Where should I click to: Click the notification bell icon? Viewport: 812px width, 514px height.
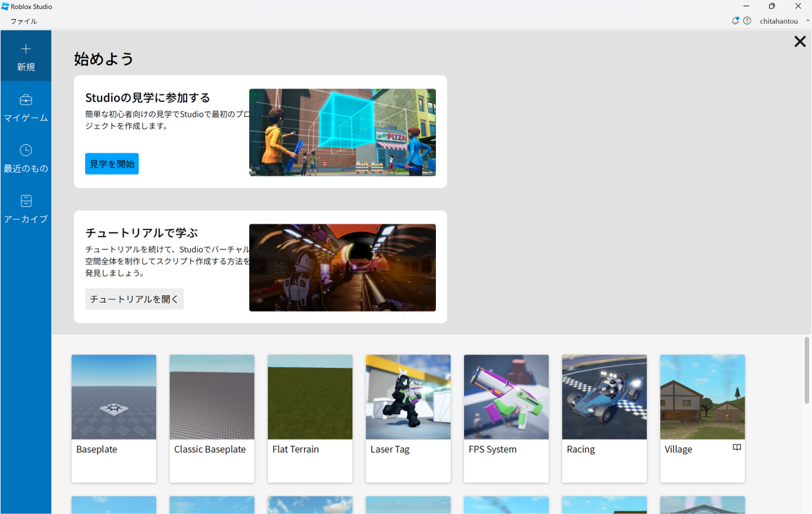735,21
